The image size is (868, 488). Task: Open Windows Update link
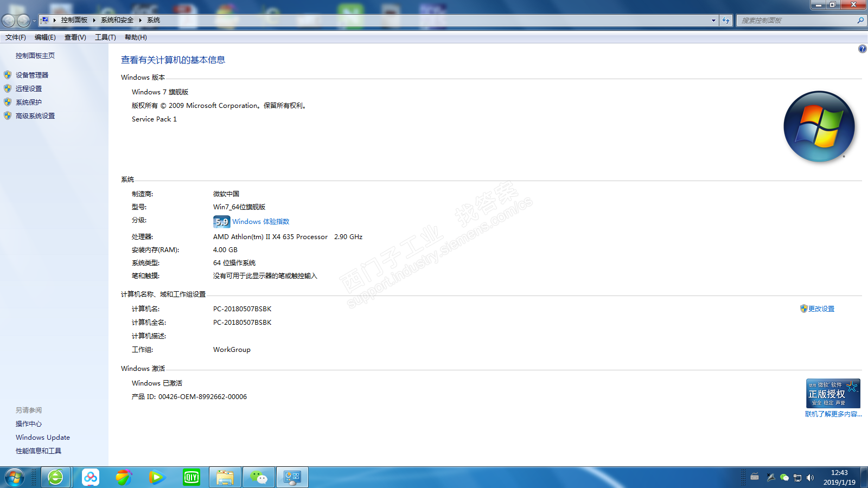[43, 438]
